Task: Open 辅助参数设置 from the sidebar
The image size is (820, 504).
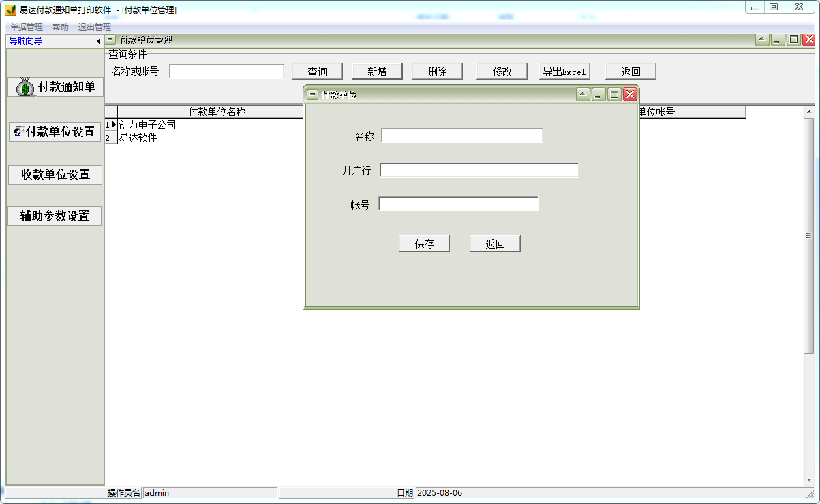Action: tap(55, 216)
